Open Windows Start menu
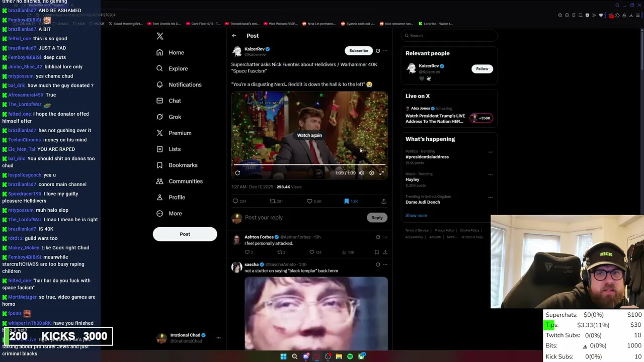Image resolution: width=644 pixels, height=362 pixels. click(283, 356)
